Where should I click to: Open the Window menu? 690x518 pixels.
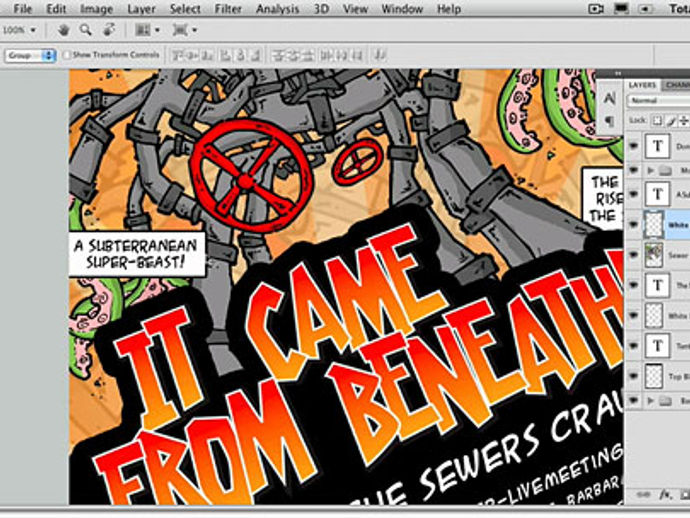pos(402,9)
